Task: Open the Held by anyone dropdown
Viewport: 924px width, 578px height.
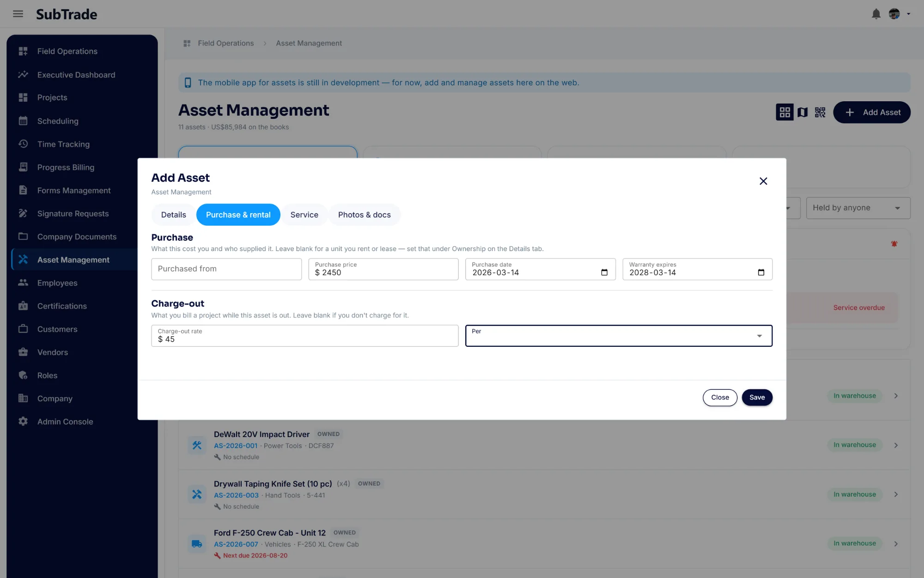Action: pyautogui.click(x=858, y=208)
